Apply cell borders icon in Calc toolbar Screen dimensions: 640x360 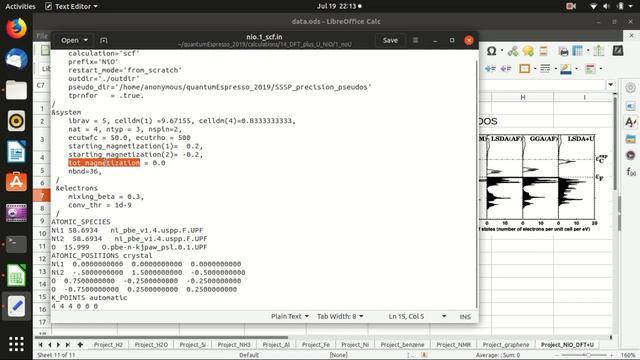(524, 69)
